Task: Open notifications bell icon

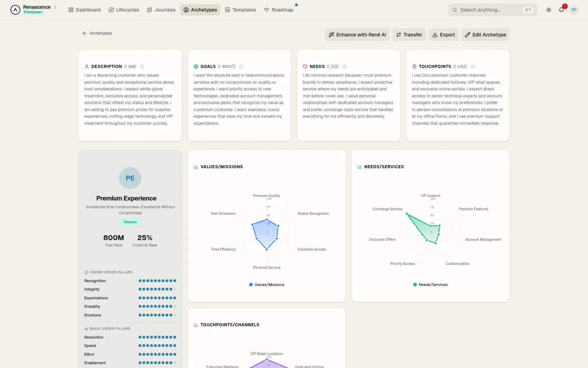Action: pyautogui.click(x=561, y=10)
